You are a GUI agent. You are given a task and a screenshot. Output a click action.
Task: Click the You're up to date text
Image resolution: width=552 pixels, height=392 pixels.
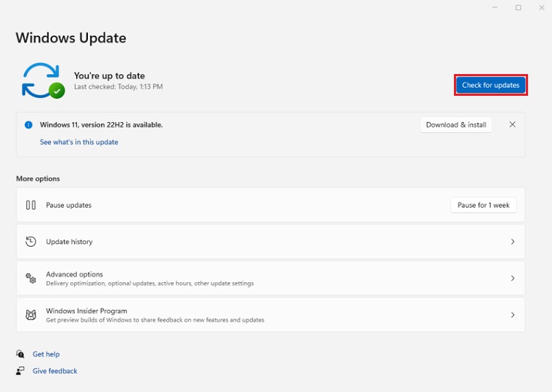click(x=110, y=75)
